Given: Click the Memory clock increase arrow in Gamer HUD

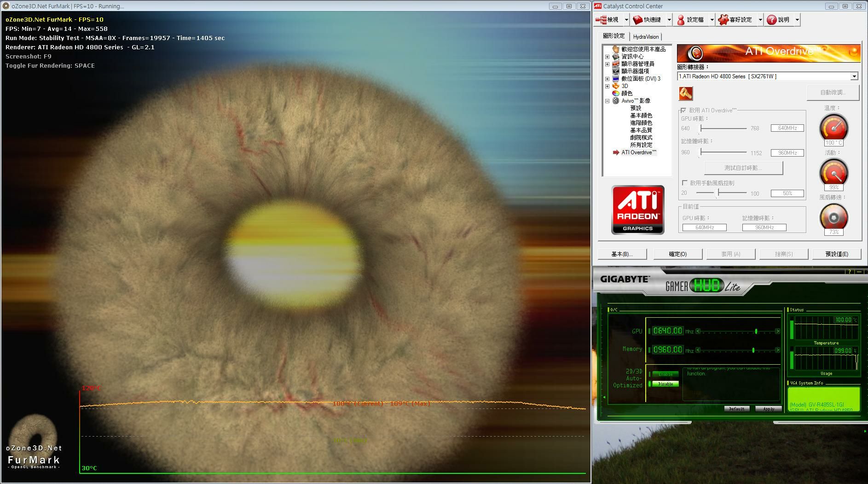Looking at the screenshot, I should coord(778,350).
